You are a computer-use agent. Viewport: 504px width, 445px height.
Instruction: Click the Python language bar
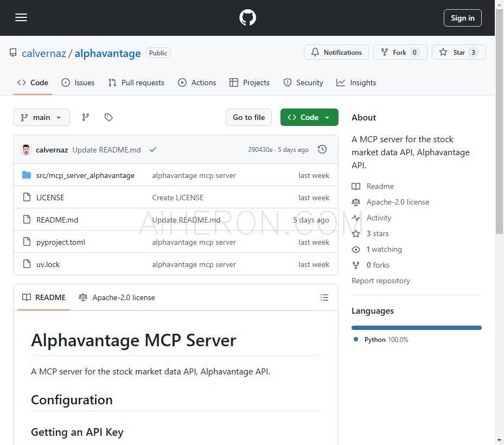(417, 328)
